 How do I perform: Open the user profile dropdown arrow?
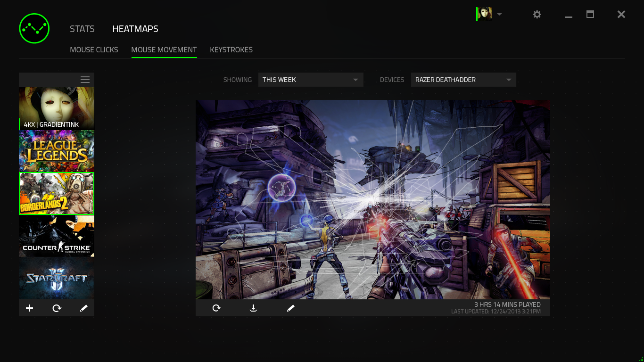(x=499, y=14)
